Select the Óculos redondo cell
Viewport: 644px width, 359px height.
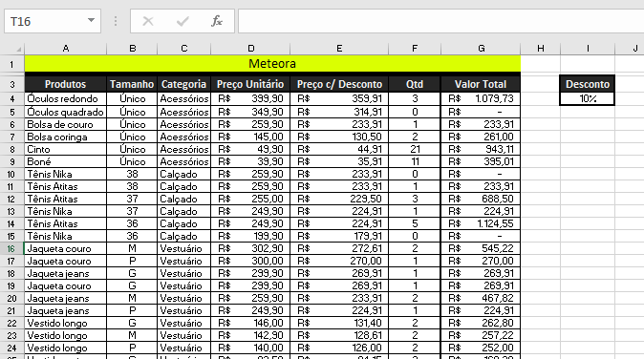pos(65,99)
